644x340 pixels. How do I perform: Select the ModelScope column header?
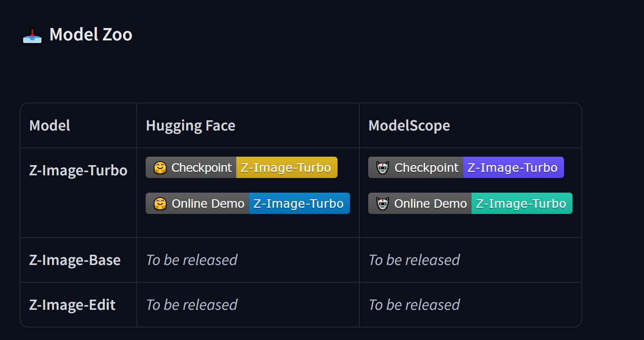(409, 126)
